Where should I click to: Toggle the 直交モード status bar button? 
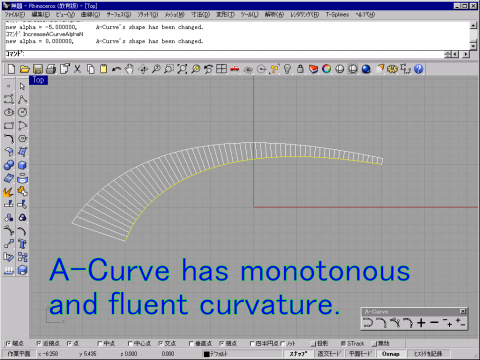(x=329, y=354)
